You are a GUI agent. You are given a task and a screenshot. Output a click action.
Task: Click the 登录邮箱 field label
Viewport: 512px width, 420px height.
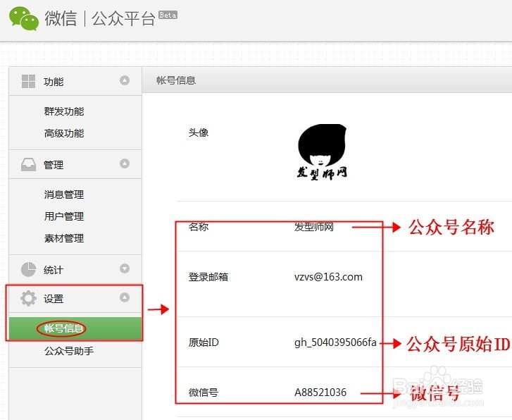click(x=208, y=277)
